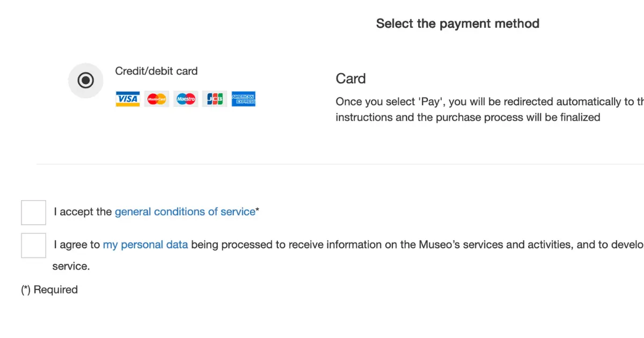Open the my personal data link
Image resolution: width=644 pixels, height=338 pixels.
(x=145, y=245)
